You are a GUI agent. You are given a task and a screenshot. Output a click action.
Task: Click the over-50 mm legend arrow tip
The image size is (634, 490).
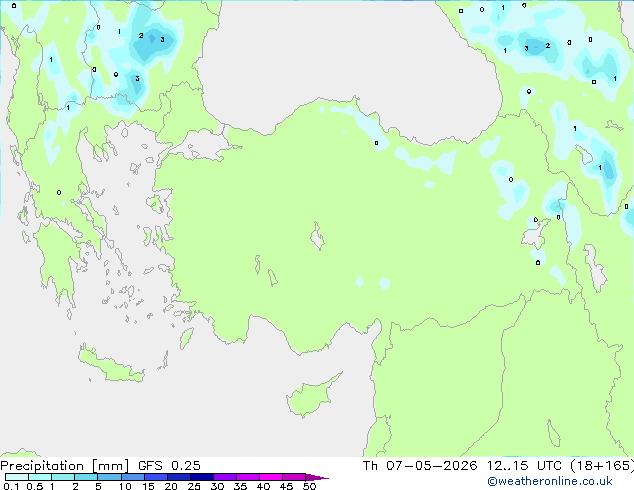(317, 477)
